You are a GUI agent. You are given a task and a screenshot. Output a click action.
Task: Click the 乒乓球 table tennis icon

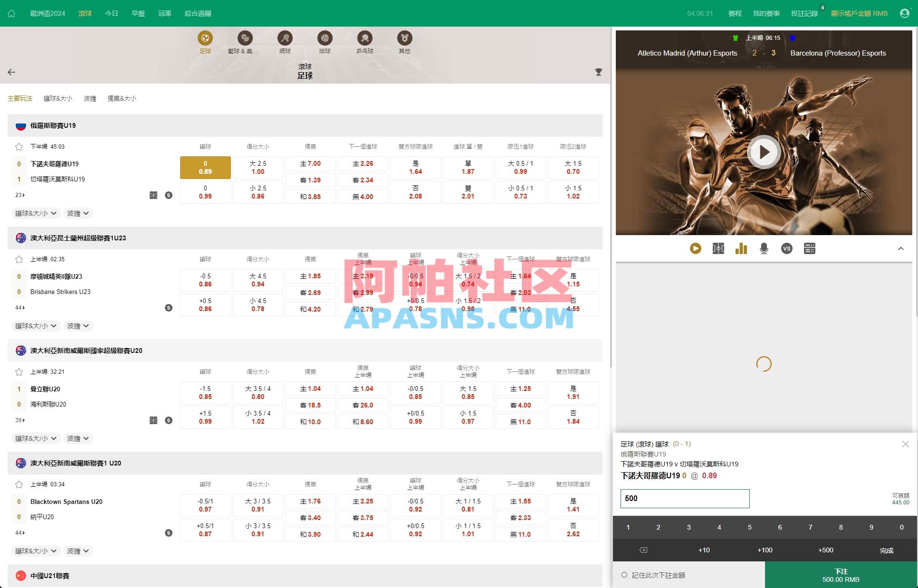pos(364,38)
